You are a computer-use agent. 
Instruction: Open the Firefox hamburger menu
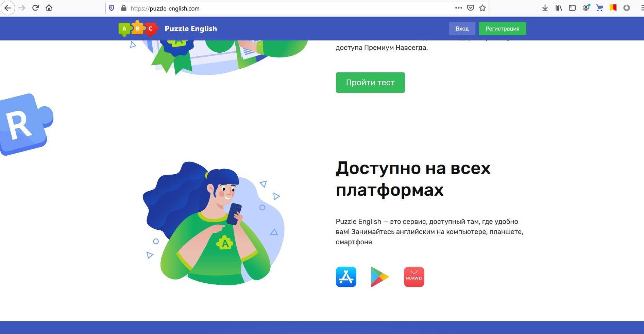pyautogui.click(x=641, y=8)
